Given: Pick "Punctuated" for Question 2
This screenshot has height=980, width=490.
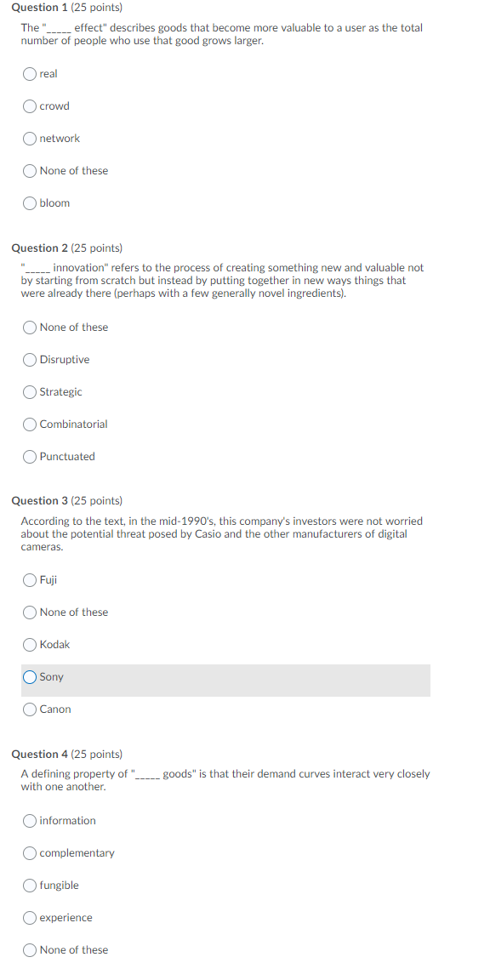Looking at the screenshot, I should click(x=29, y=456).
